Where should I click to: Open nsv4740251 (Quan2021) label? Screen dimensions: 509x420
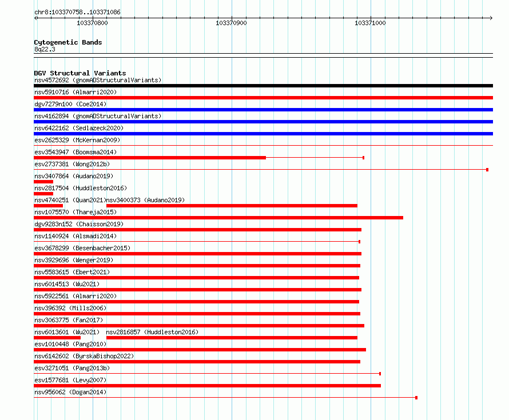(x=70, y=200)
